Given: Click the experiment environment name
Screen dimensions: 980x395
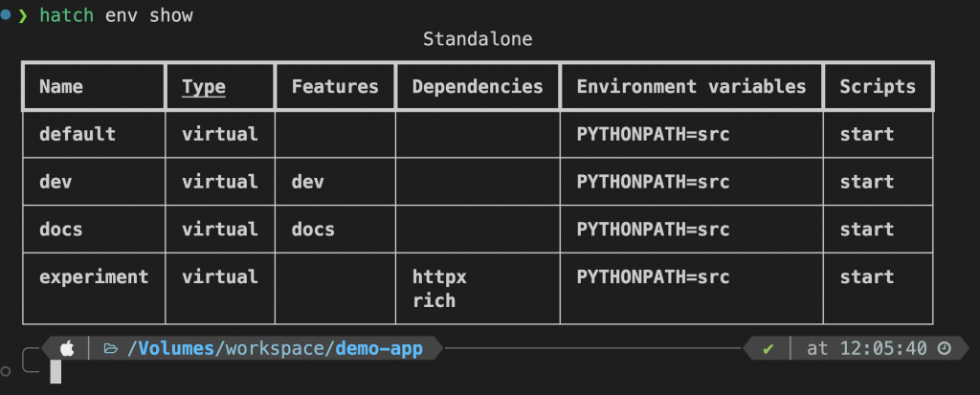Looking at the screenshot, I should tap(94, 277).
